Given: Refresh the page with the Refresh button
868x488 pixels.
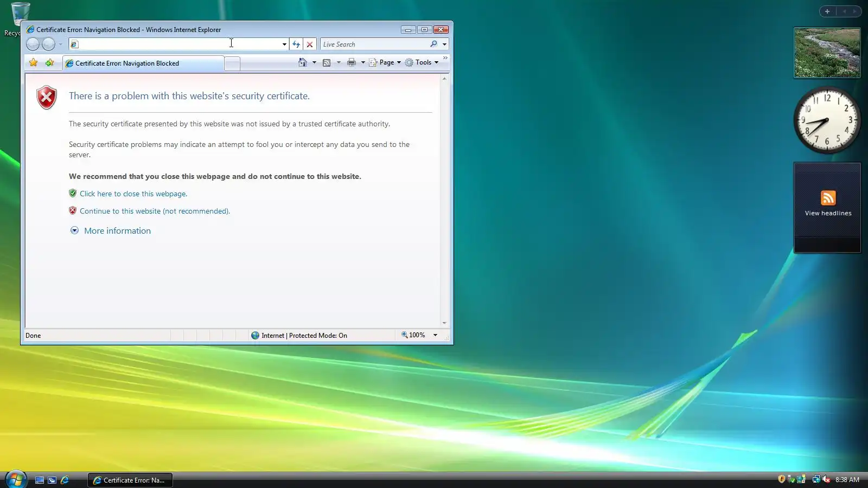Looking at the screenshot, I should (296, 44).
